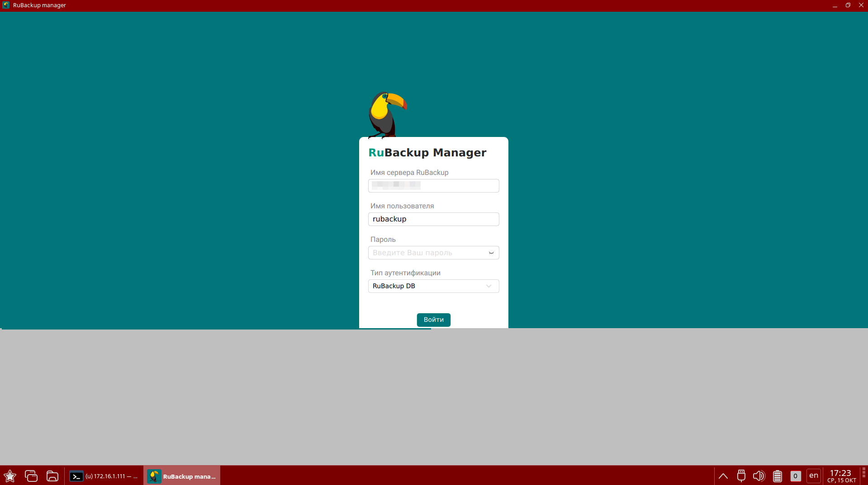Click the three-square panel handle at taskbar edge

point(863,473)
